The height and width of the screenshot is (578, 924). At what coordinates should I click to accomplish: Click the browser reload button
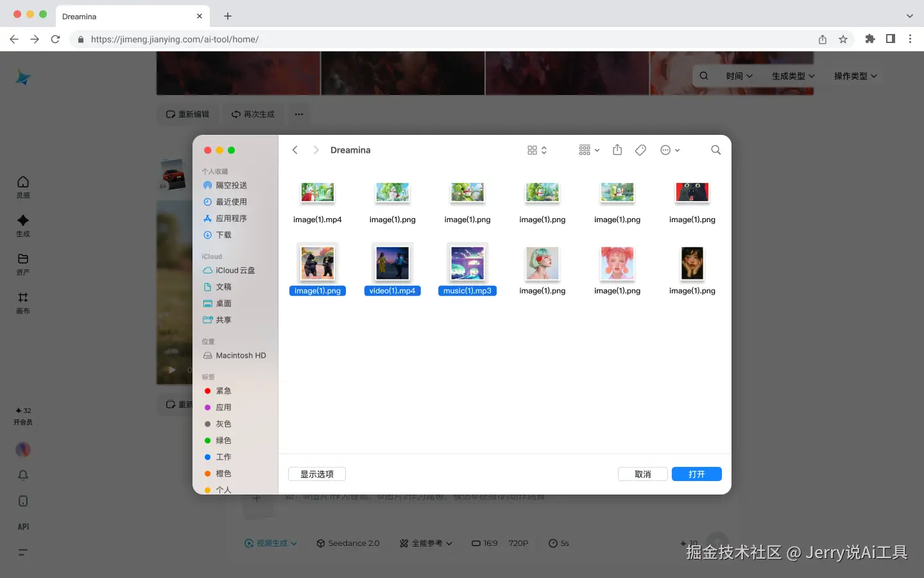coord(55,39)
